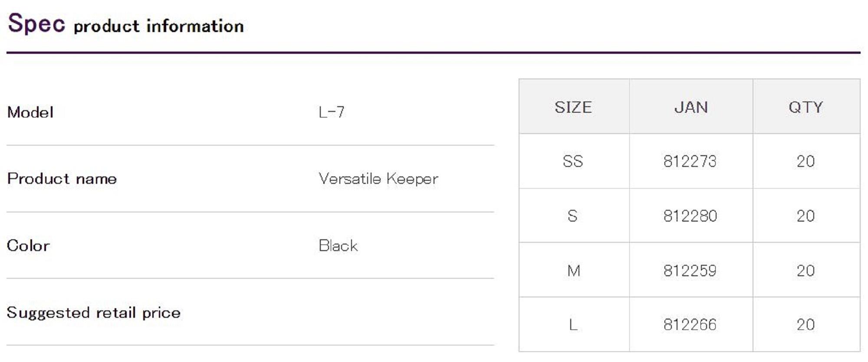Select the Model label

tap(30, 112)
